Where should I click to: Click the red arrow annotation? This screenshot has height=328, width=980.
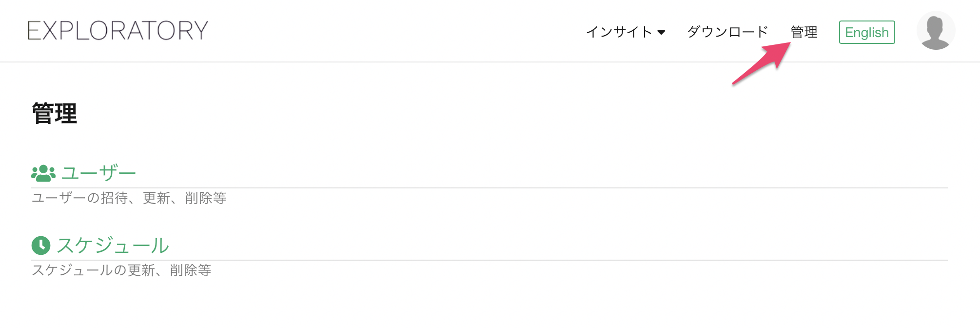tap(762, 63)
